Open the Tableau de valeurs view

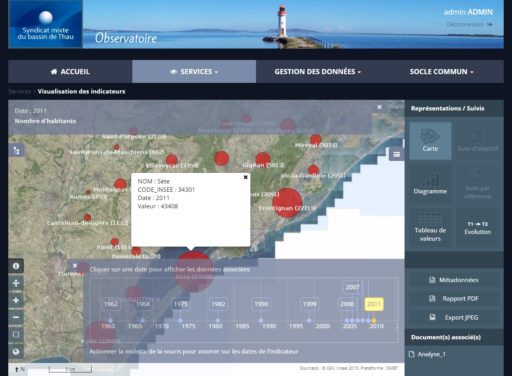click(x=430, y=227)
